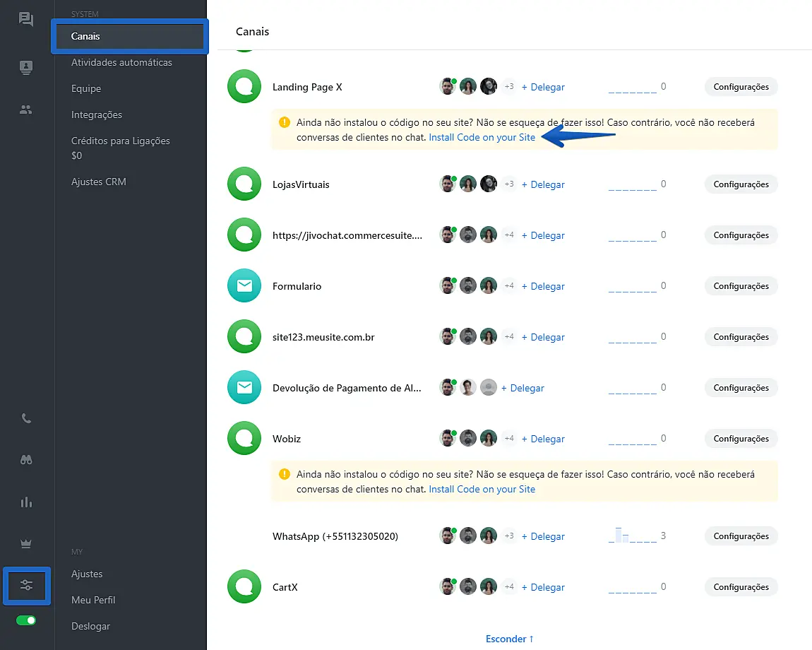Click the phone calls icon in sidebar

26,418
